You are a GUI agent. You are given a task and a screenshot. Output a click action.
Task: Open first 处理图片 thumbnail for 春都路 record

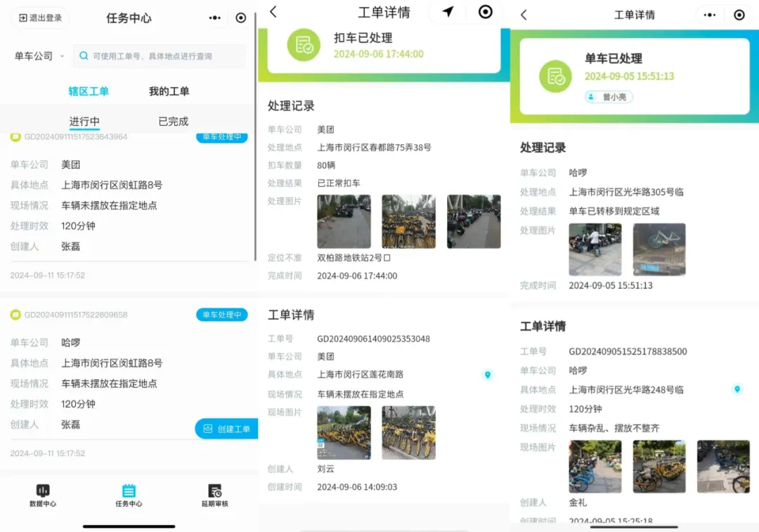pos(344,221)
